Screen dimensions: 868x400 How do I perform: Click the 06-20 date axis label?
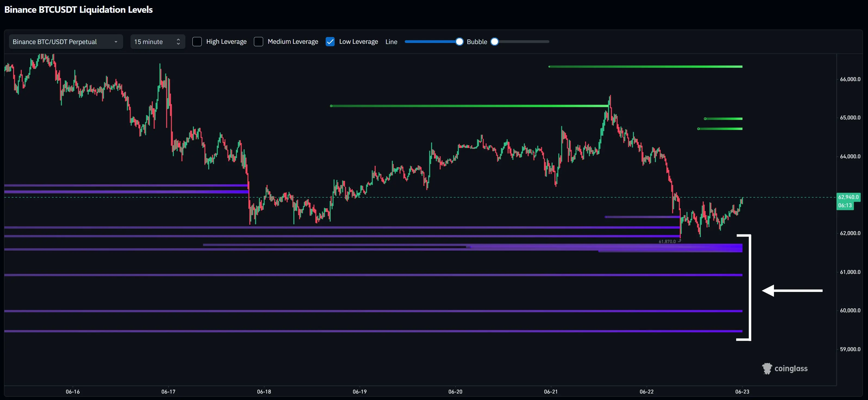pos(455,392)
